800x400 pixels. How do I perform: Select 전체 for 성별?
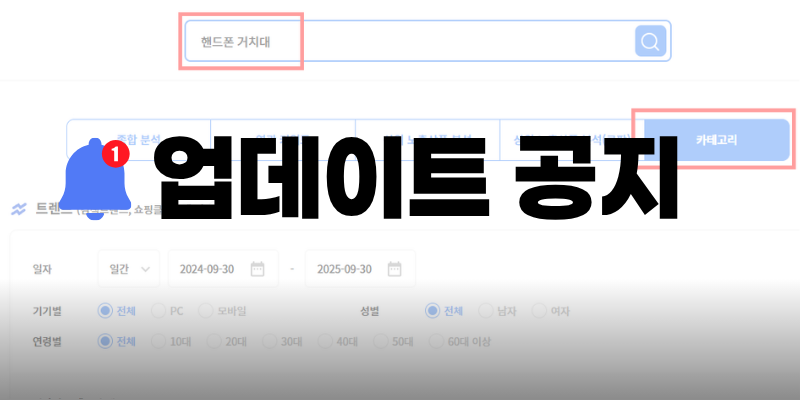(433, 311)
